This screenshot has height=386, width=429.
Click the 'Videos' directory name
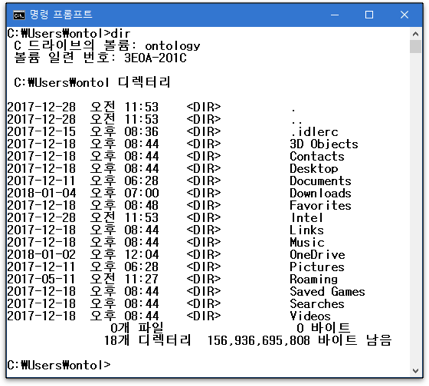point(310,316)
